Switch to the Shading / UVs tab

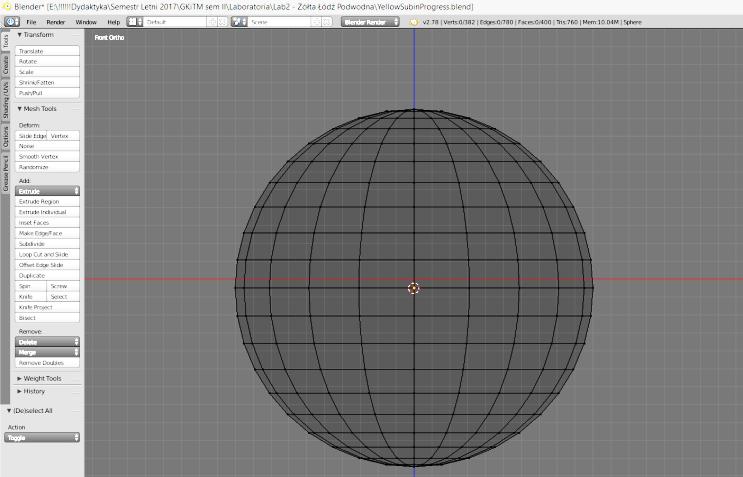[x=5, y=100]
